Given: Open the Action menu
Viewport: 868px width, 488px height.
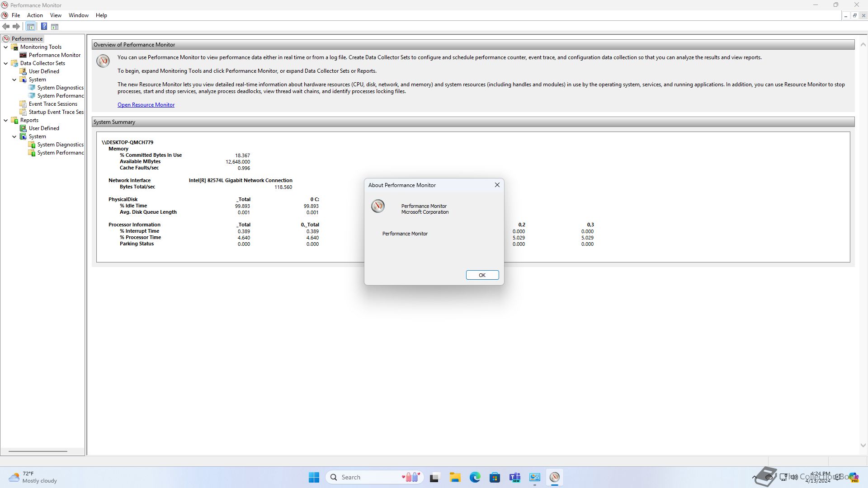Looking at the screenshot, I should coord(35,15).
